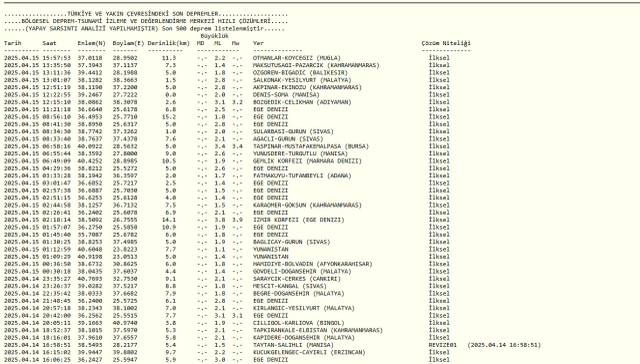The width and height of the screenshot is (640, 364).
Task: Select 'TAYTAN-SALIHLI (MANISA)' location text
Action: [293, 345]
